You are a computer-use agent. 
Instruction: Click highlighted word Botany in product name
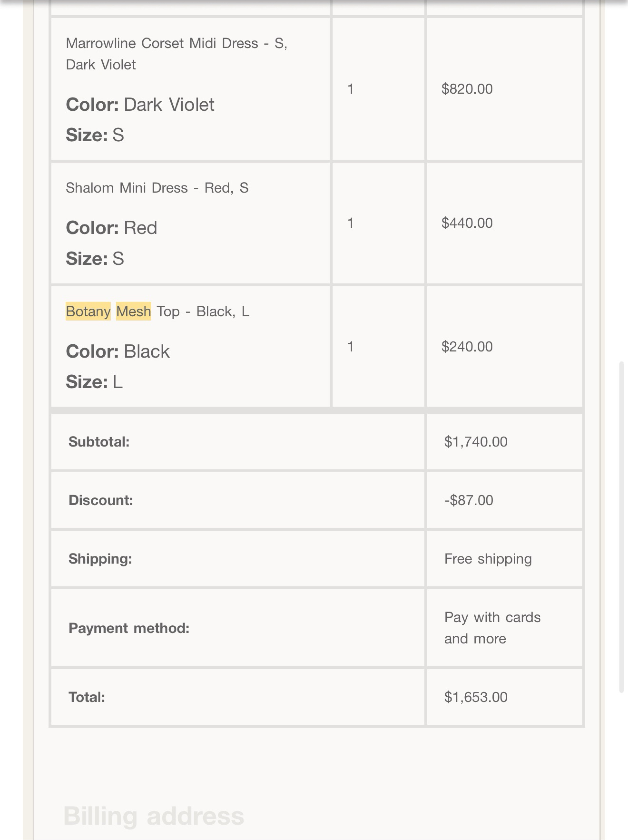click(88, 311)
